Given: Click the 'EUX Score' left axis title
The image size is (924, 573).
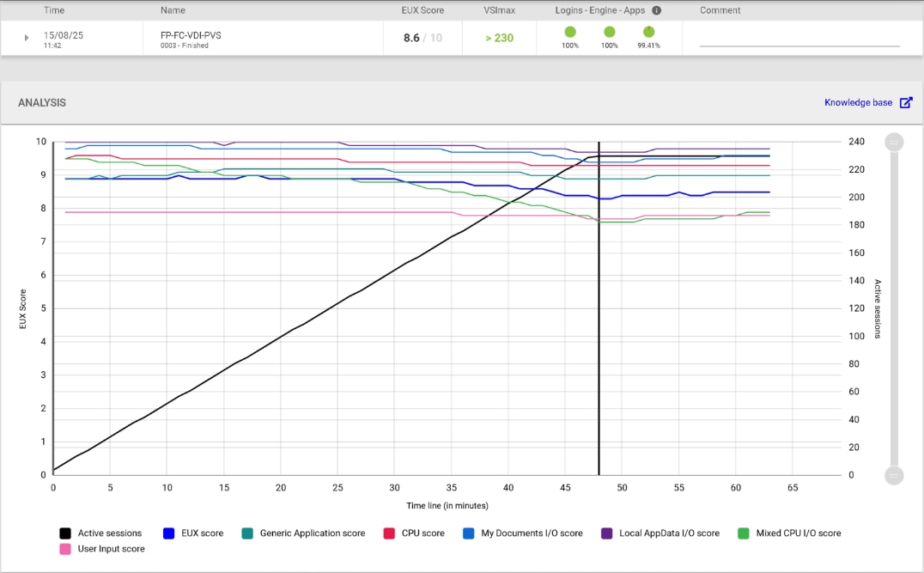Looking at the screenshot, I should click(x=23, y=309).
